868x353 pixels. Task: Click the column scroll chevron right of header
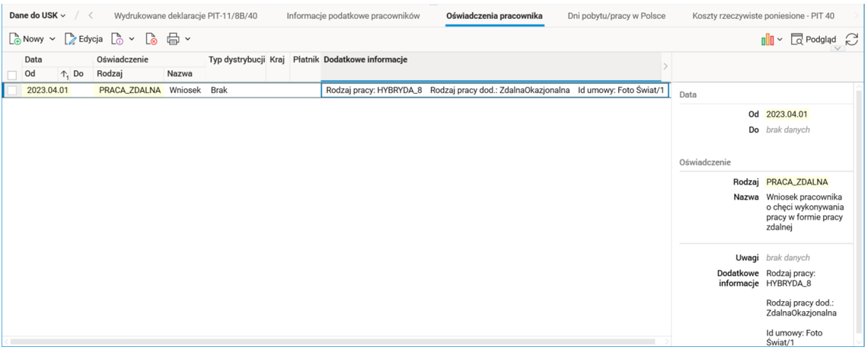pyautogui.click(x=665, y=66)
